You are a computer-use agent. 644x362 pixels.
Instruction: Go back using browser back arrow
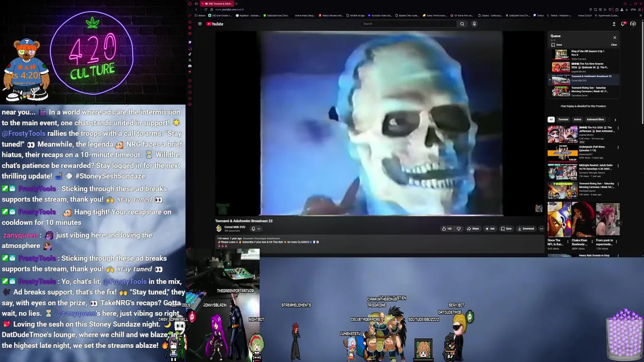pyautogui.click(x=197, y=10)
